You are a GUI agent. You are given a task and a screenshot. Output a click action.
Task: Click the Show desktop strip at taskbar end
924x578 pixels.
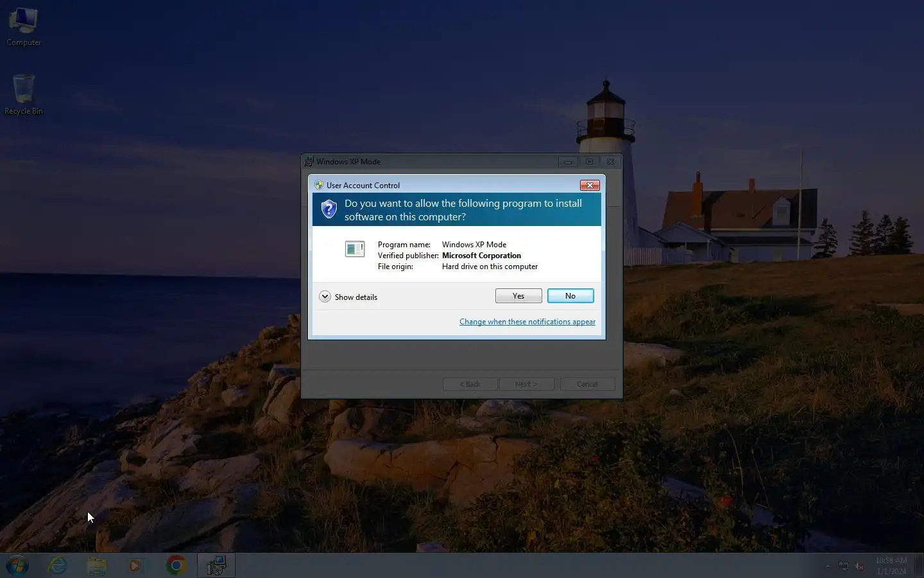920,566
